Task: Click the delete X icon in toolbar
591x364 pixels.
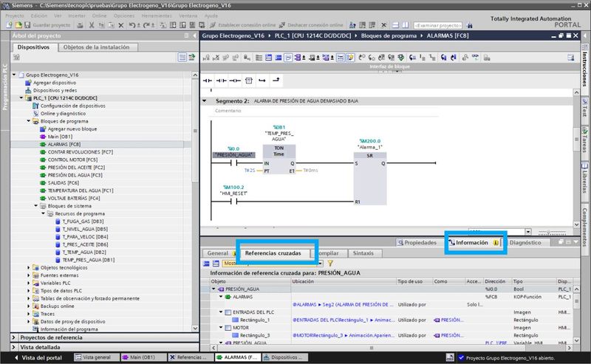Action: [121, 25]
